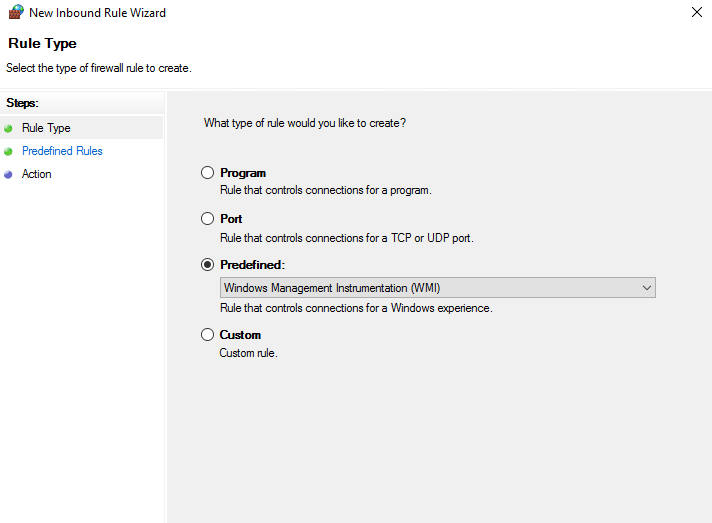Click the dropdown arrow of the predefined list
The height and width of the screenshot is (523, 712).
pos(647,288)
